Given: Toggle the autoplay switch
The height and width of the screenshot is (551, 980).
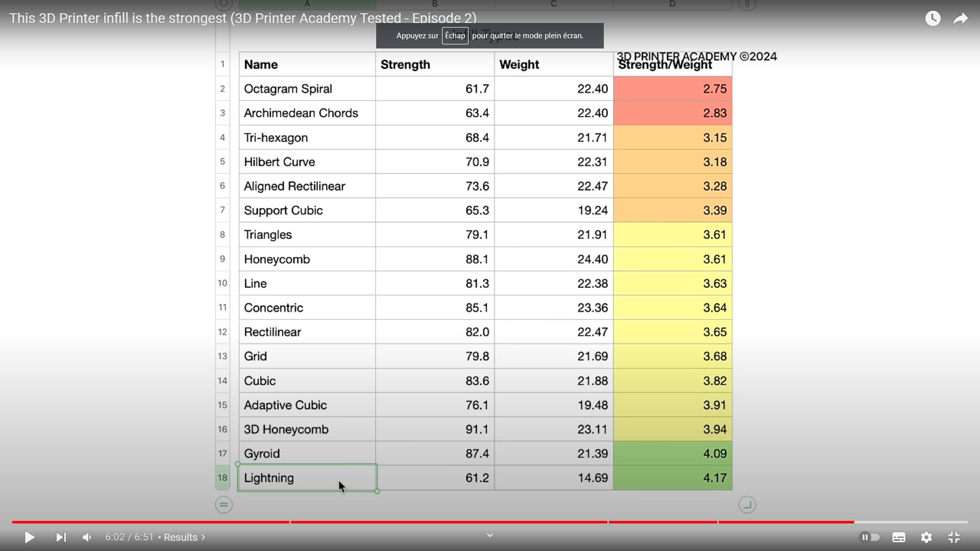Looking at the screenshot, I should tap(869, 537).
